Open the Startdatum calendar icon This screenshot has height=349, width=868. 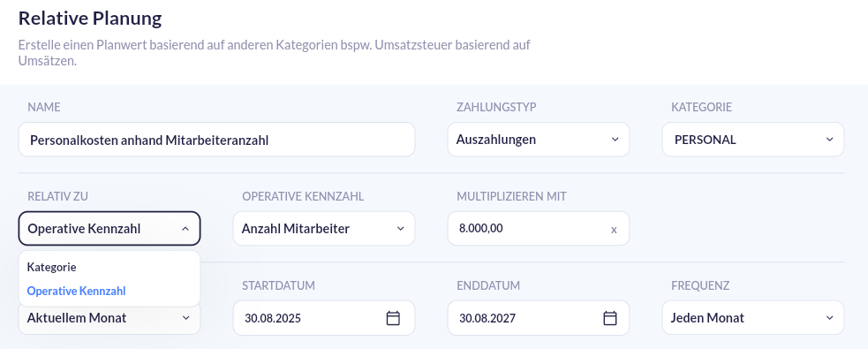393,318
